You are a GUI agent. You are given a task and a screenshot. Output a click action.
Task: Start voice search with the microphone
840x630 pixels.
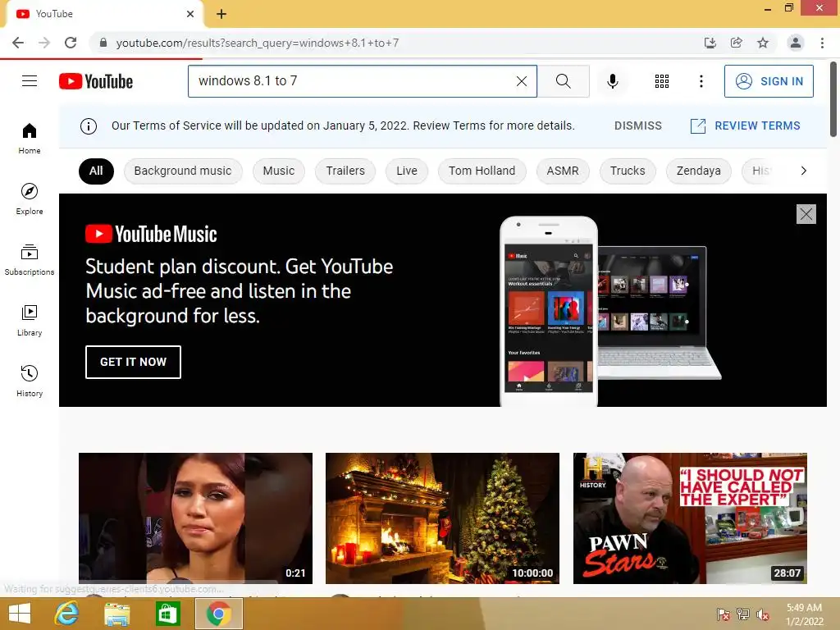coord(612,81)
